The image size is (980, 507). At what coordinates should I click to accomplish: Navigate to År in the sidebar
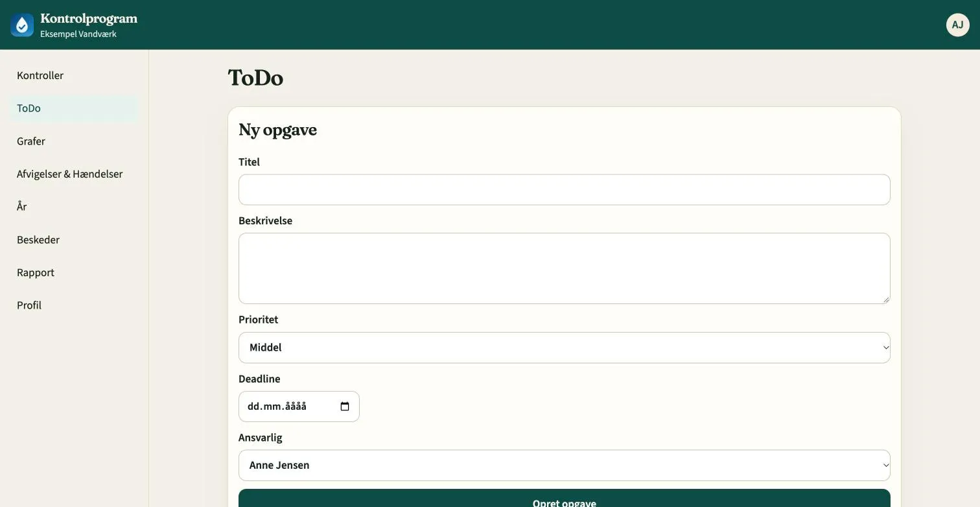pyautogui.click(x=74, y=207)
